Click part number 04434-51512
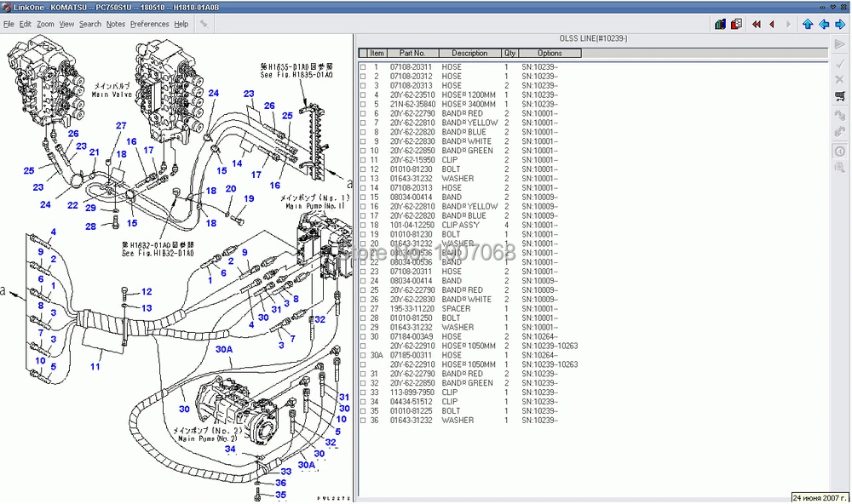The height and width of the screenshot is (504, 852). click(412, 402)
